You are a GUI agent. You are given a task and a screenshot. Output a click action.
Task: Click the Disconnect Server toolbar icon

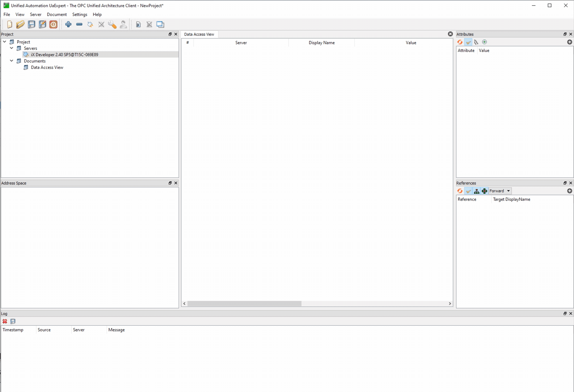pyautogui.click(x=101, y=24)
